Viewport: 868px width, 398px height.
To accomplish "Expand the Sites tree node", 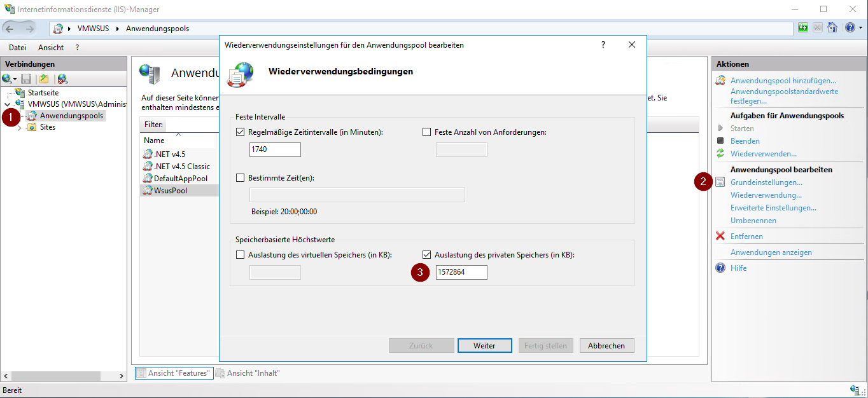I will pos(19,128).
